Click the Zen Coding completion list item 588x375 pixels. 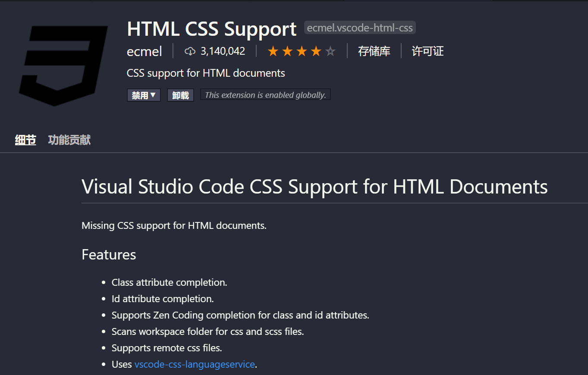click(240, 315)
